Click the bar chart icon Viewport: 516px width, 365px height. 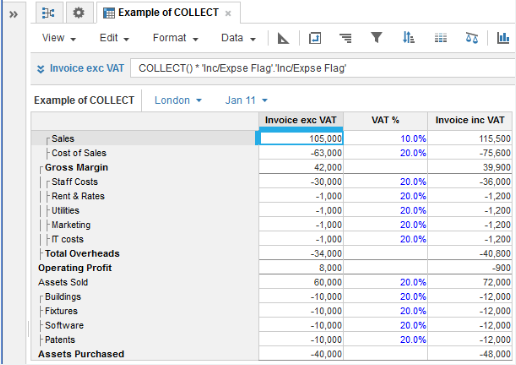[503, 38]
